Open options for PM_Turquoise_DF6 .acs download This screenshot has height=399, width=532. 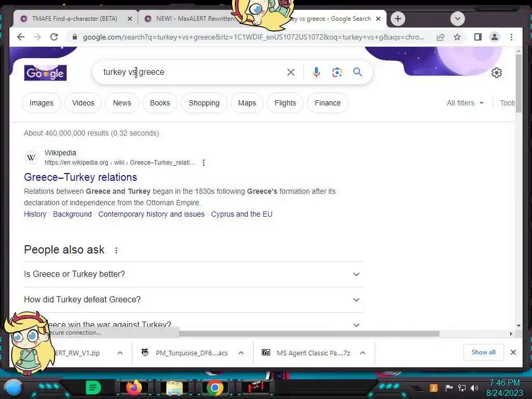(241, 353)
